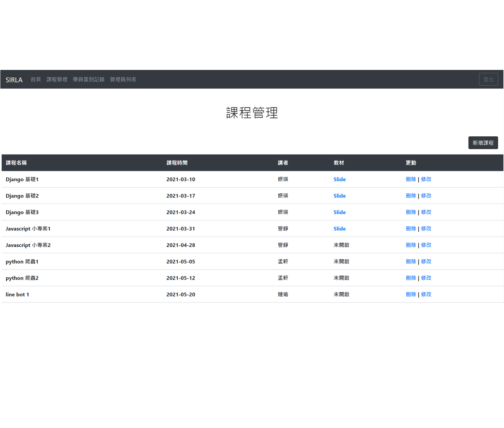Image resolution: width=504 pixels, height=428 pixels.
Task: Delete the Django 基礎3 course
Action: click(411, 212)
